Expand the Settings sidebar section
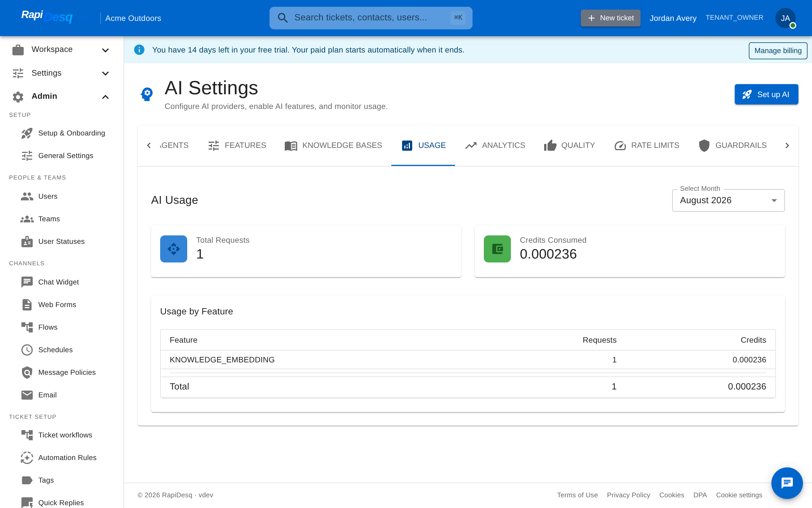The image size is (812, 508). [x=62, y=73]
